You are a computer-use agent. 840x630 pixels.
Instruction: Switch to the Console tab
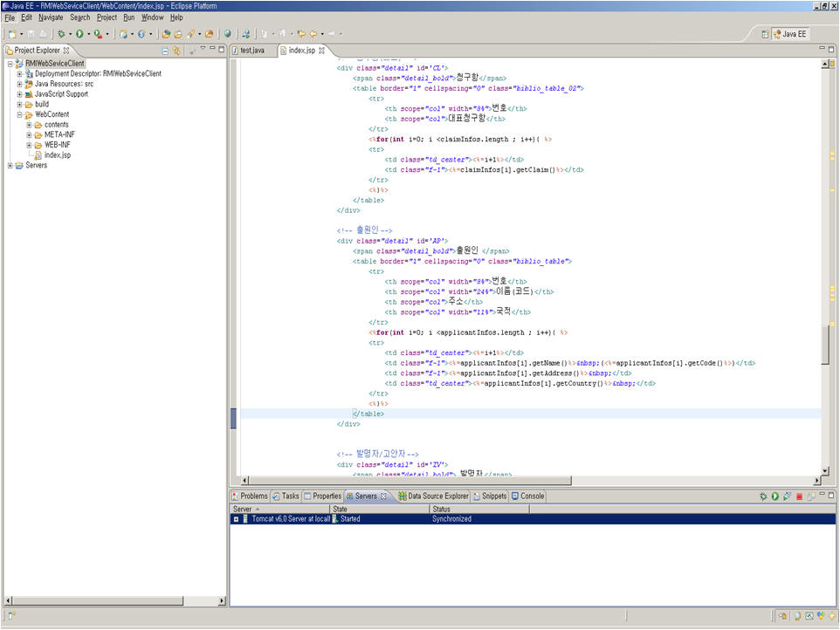coord(532,496)
